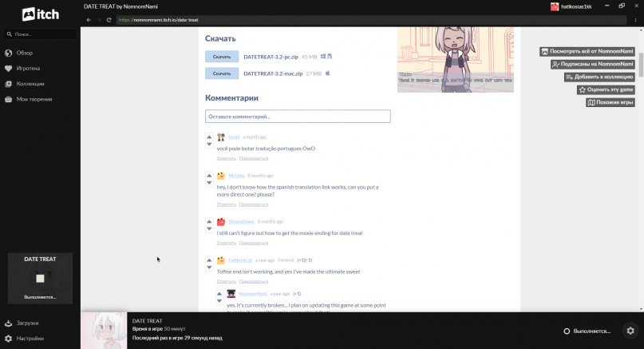Click Добавить в коллекцию

click(x=599, y=77)
